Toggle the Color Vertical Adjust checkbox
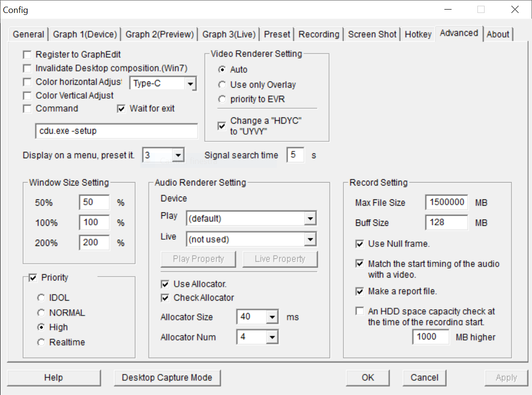Image resolution: width=532 pixels, height=395 pixels. pyautogui.click(x=27, y=96)
